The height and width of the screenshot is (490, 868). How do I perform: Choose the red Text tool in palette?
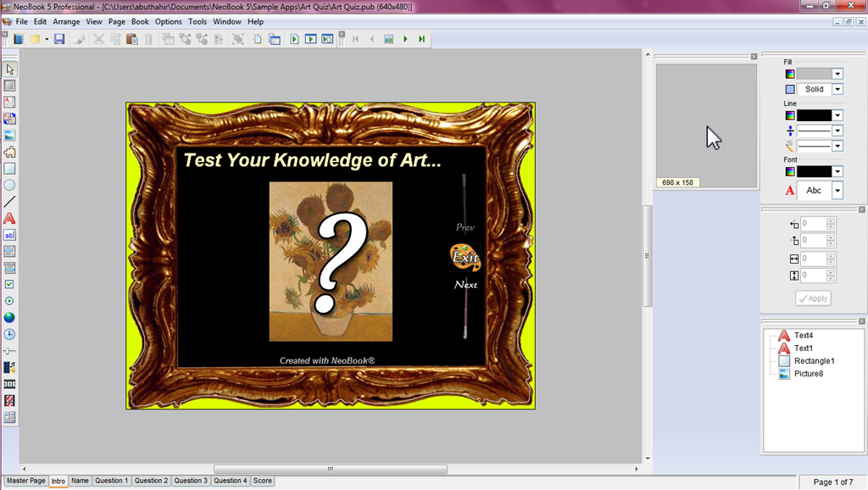pos(10,219)
